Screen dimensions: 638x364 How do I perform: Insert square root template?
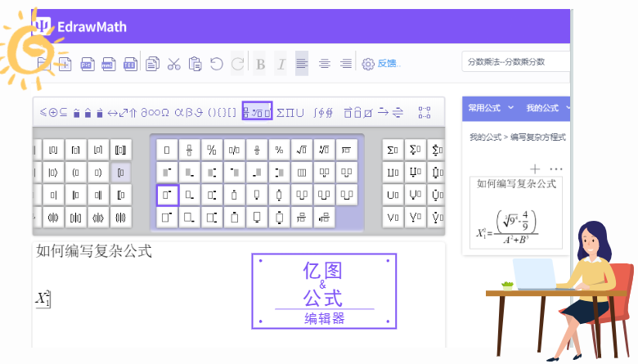[x=302, y=150]
